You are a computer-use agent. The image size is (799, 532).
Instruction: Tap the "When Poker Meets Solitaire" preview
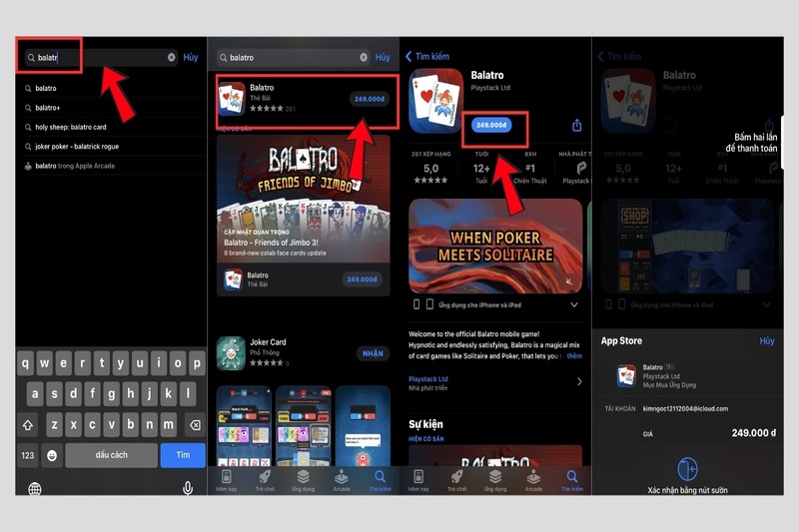[495, 246]
